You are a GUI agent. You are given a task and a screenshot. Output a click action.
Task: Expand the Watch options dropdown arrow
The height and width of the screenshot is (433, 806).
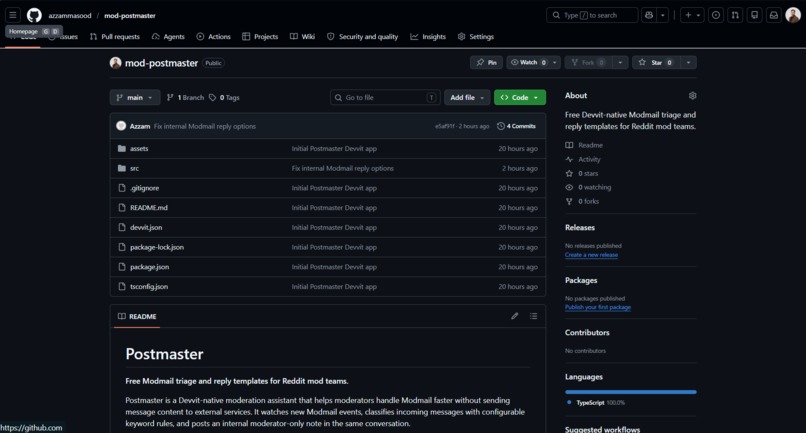[x=555, y=62]
